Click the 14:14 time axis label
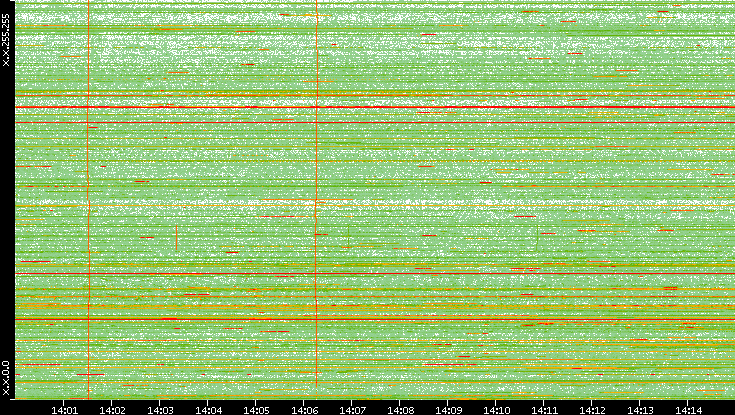 688,410
